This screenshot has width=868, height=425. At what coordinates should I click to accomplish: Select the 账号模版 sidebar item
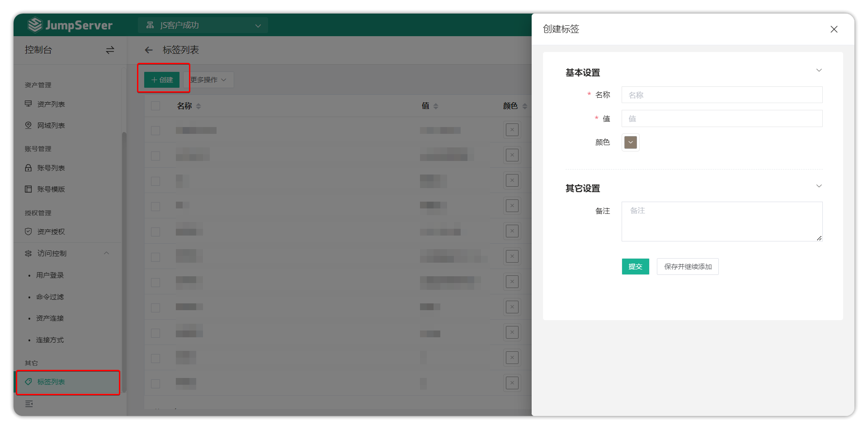click(51, 189)
